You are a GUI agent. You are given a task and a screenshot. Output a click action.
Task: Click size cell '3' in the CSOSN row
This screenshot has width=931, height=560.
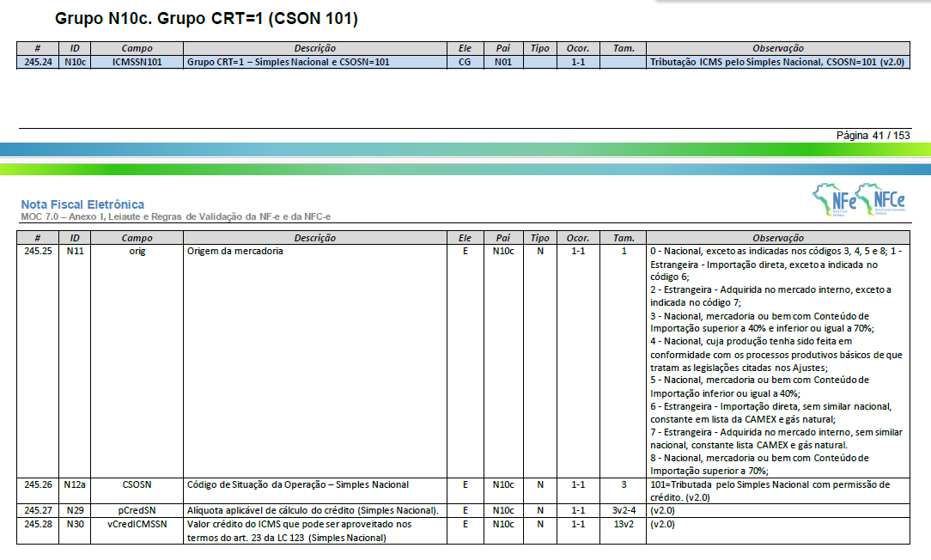(624, 484)
